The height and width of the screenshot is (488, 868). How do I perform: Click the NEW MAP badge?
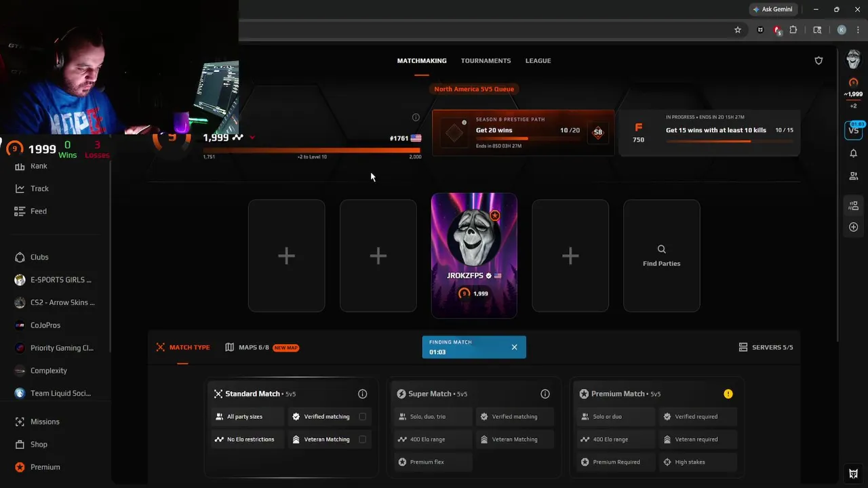point(285,348)
